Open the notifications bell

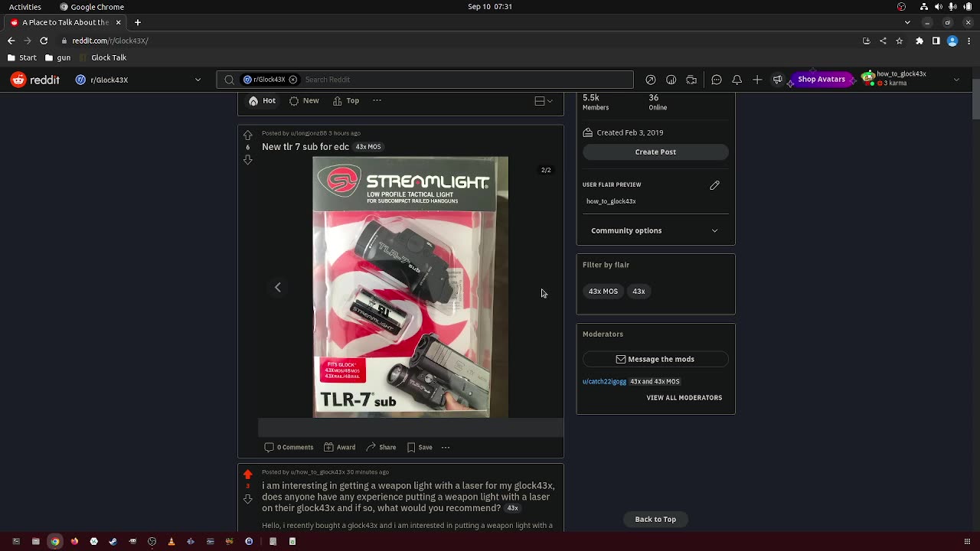pyautogui.click(x=737, y=80)
